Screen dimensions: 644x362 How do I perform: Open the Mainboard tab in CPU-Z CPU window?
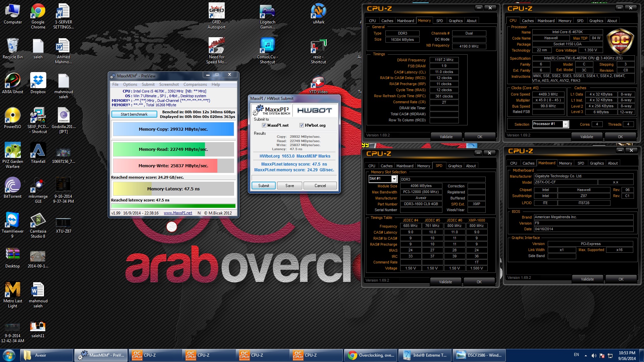click(546, 21)
